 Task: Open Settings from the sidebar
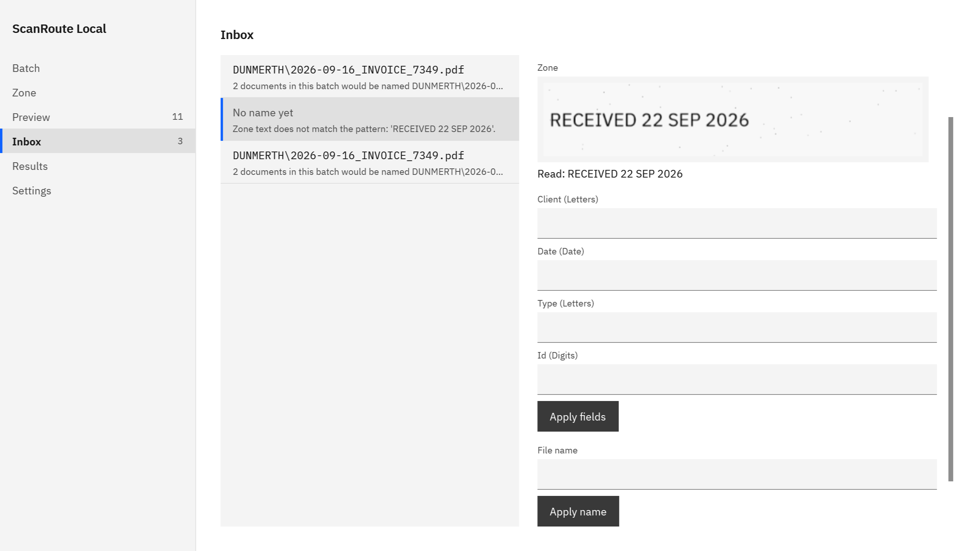point(98,191)
